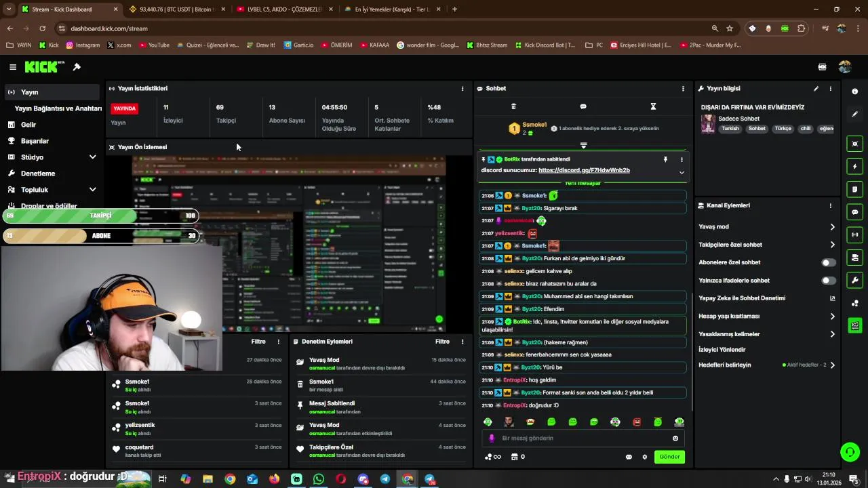Click the green Gönder button
This screenshot has height=488, width=868.
click(669, 457)
